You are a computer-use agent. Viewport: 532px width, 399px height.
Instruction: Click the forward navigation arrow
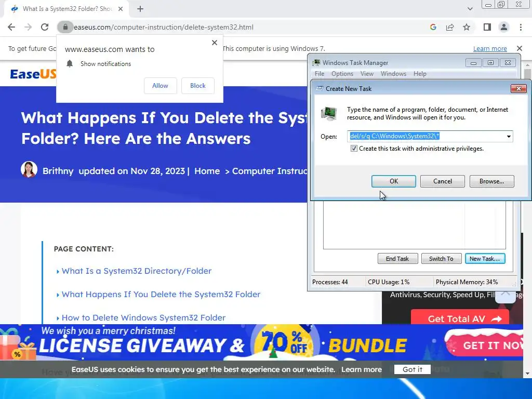click(28, 27)
